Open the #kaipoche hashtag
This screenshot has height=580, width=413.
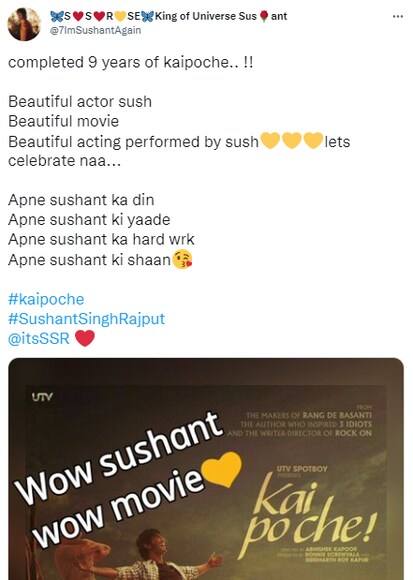click(46, 299)
